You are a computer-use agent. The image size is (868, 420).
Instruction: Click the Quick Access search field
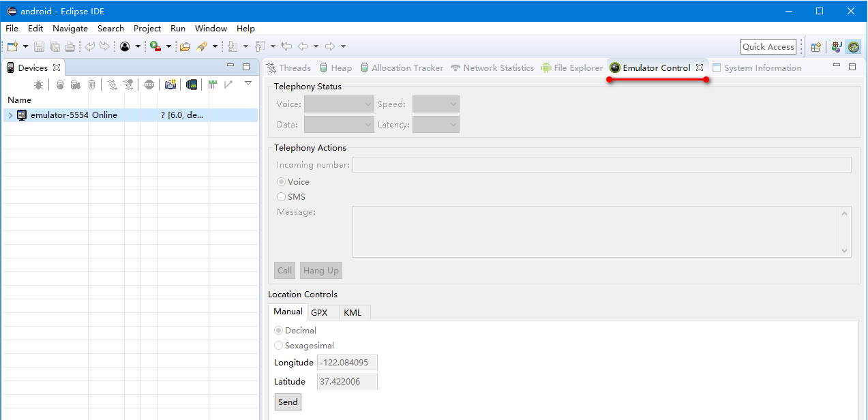pyautogui.click(x=768, y=47)
